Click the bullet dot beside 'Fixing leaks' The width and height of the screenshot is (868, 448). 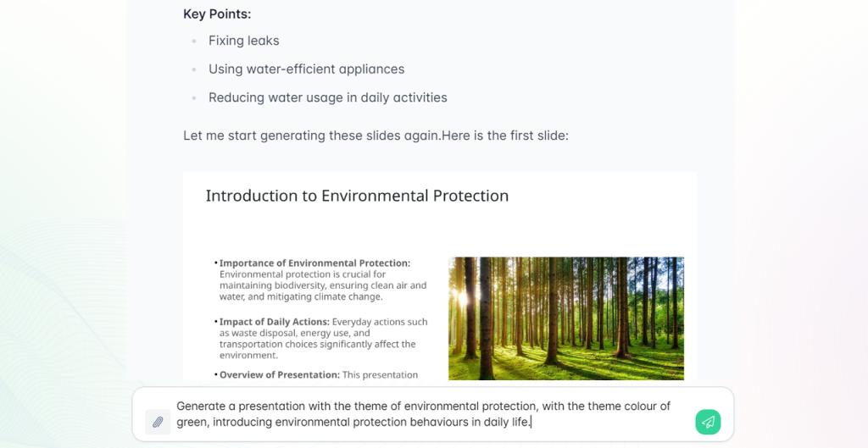pyautogui.click(x=194, y=41)
